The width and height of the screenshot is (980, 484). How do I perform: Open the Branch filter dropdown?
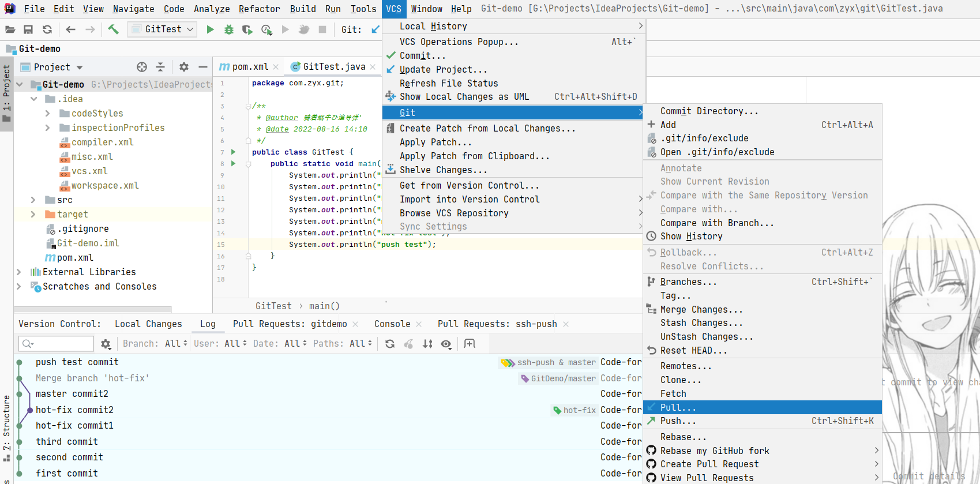point(155,344)
